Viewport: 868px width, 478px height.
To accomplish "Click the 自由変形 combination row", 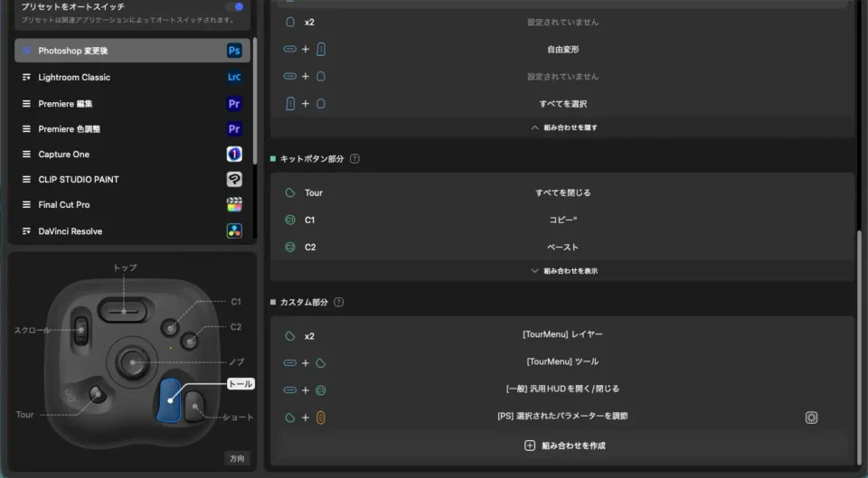I will pyautogui.click(x=563, y=49).
